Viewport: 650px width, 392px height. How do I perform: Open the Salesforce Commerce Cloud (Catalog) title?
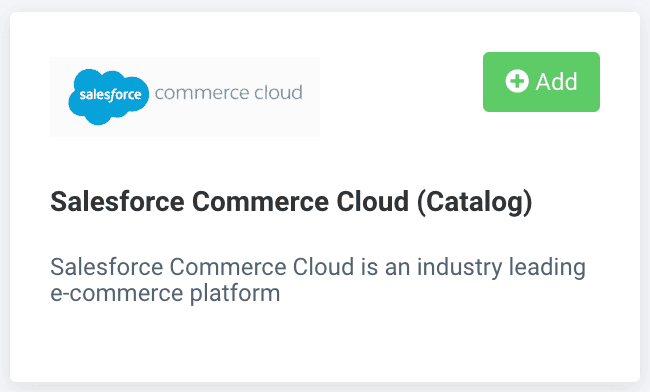tap(291, 202)
